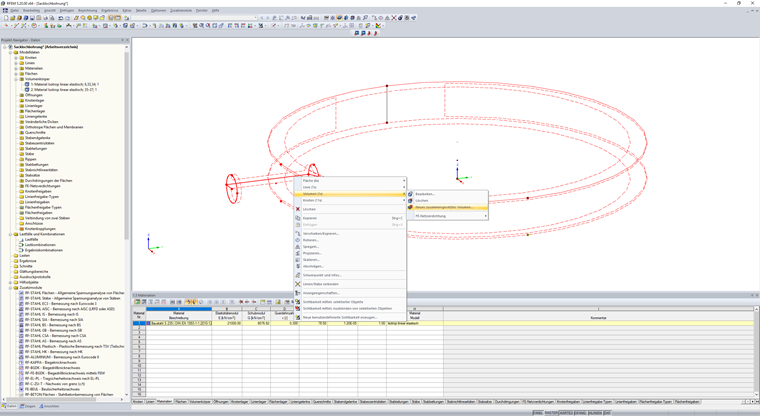Click the Spiegeln mirror icon in the context menu
Viewport: 760px width, 416px height.
pos(298,247)
